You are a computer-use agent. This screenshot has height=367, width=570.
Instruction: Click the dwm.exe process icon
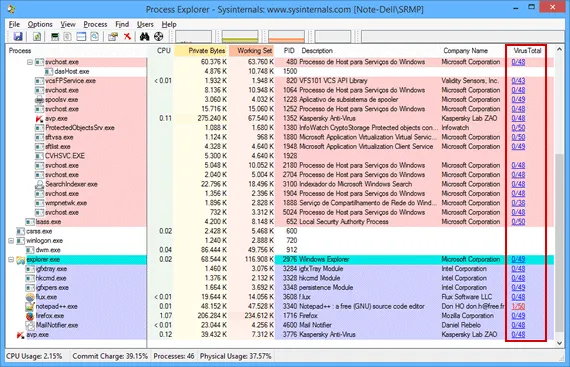pyautogui.click(x=30, y=250)
